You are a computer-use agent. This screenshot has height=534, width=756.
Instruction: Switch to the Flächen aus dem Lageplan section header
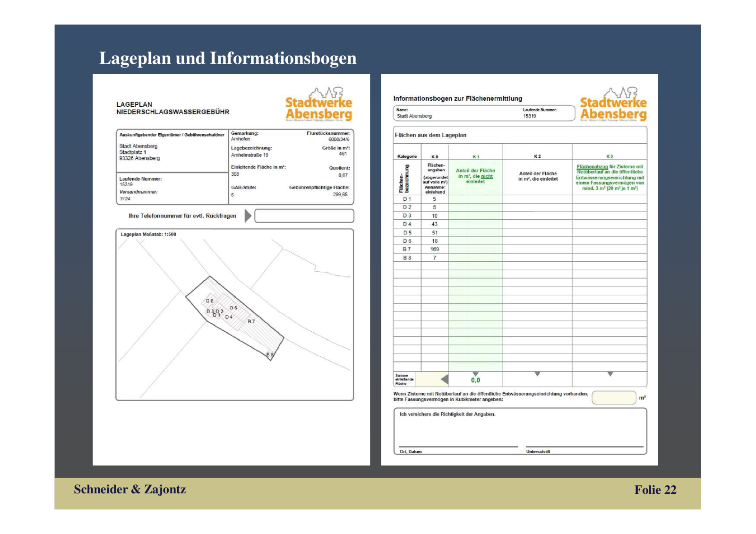point(430,135)
